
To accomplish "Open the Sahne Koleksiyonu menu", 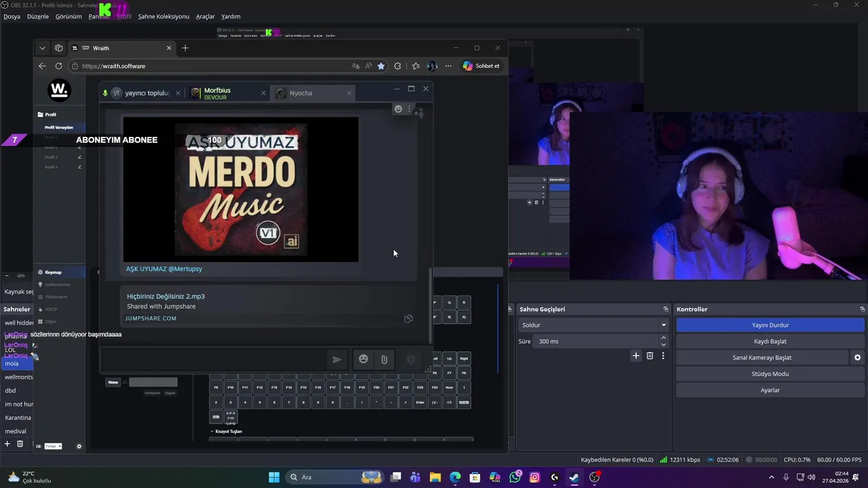I will 163,16.
